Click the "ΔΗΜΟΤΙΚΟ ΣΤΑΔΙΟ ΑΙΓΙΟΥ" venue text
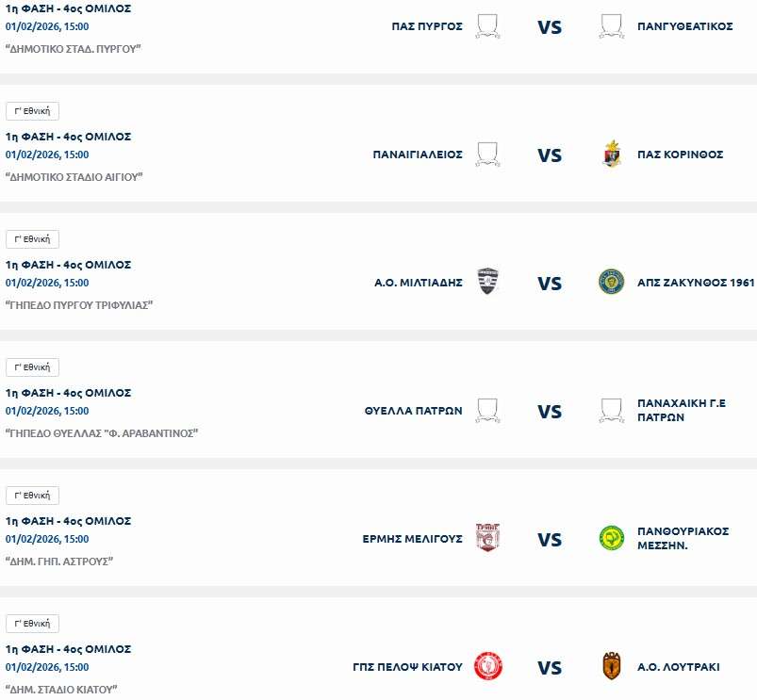Screen dimensions: 757x700 click(x=74, y=176)
